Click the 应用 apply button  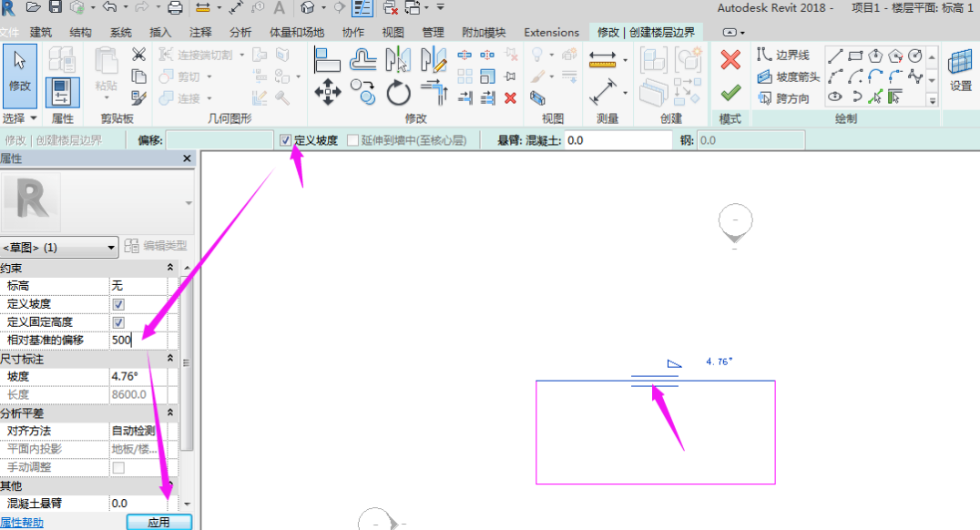pos(158,523)
